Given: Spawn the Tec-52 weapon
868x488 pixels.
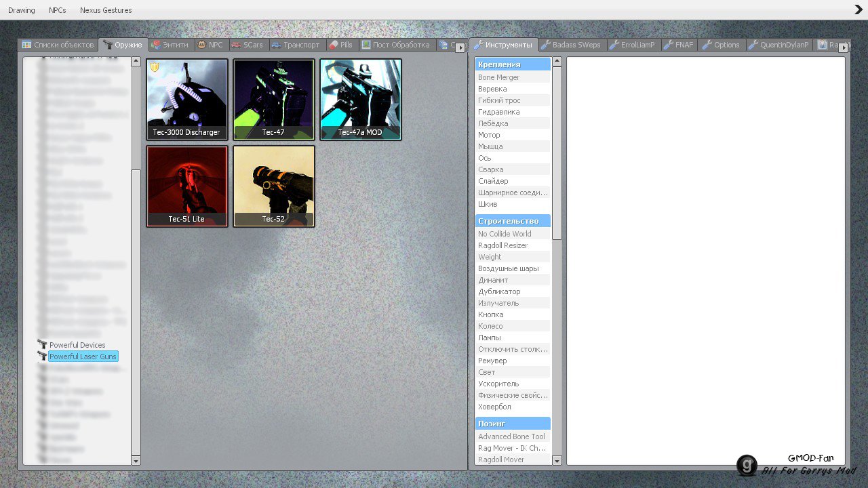Looking at the screenshot, I should pos(274,186).
